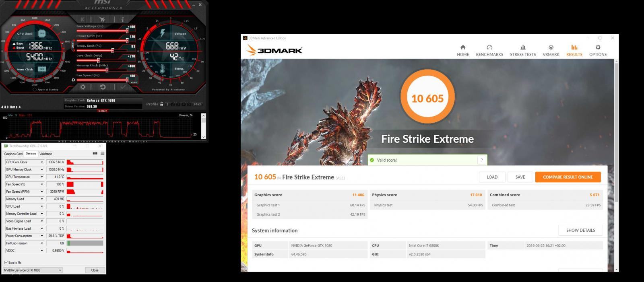Click the Power Limit value field showing 120
The width and height of the screenshot is (644, 282).
[132, 37]
